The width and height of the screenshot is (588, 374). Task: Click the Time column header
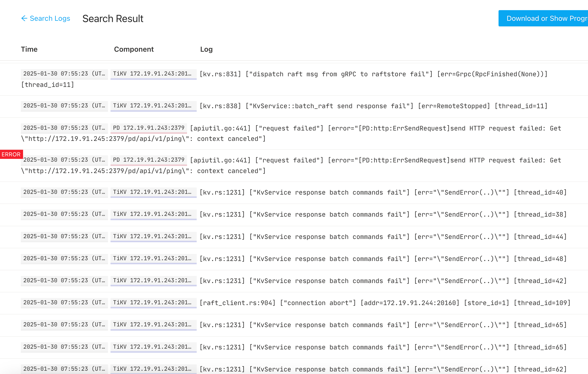pos(29,49)
